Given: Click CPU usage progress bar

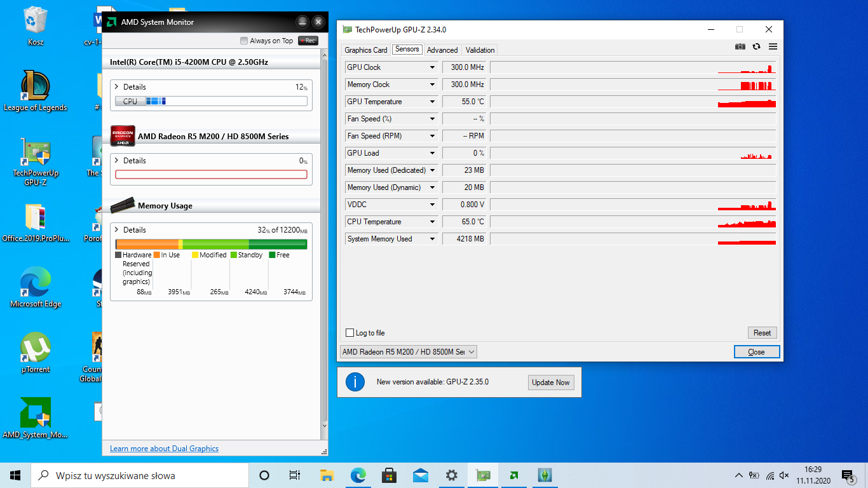Looking at the screenshot, I should (x=211, y=101).
